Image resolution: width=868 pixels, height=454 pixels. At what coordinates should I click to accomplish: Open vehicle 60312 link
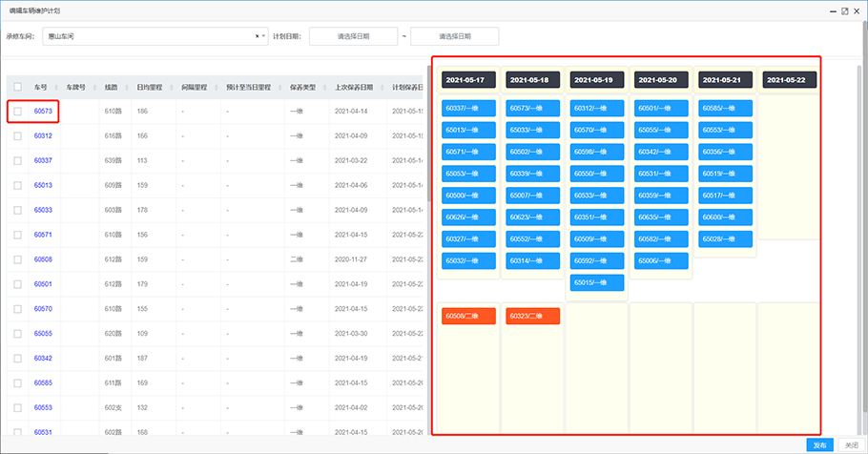43,136
